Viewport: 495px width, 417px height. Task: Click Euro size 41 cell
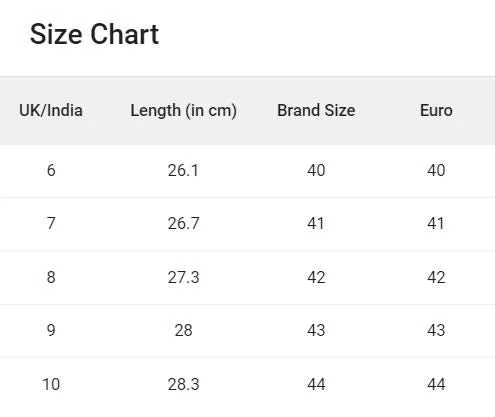(436, 223)
